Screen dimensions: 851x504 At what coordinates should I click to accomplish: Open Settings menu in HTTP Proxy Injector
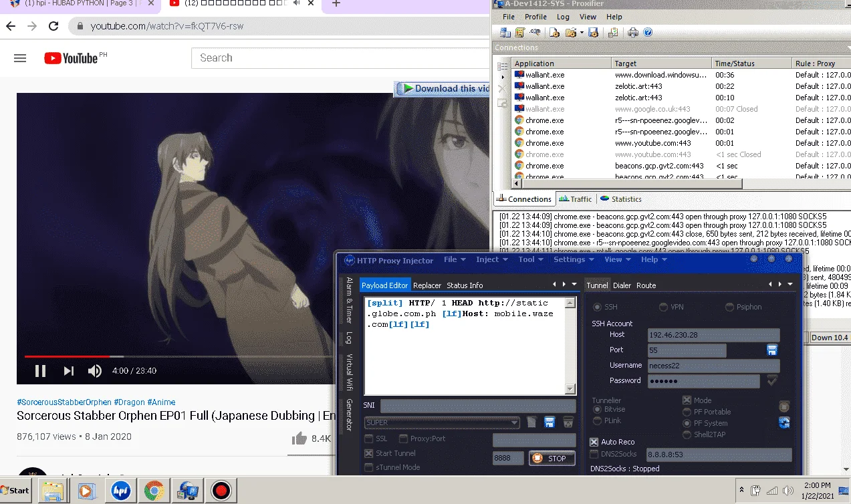[x=574, y=259]
